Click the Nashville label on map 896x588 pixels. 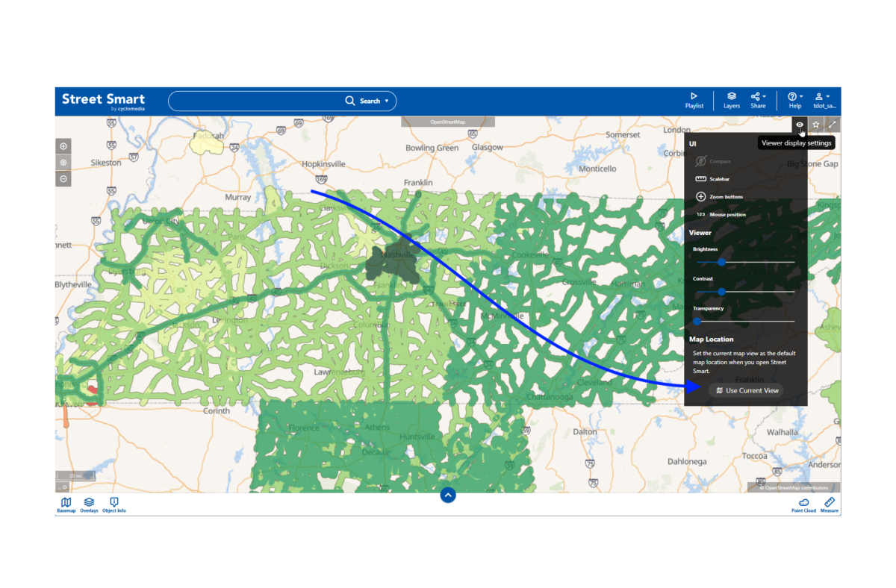pos(396,255)
